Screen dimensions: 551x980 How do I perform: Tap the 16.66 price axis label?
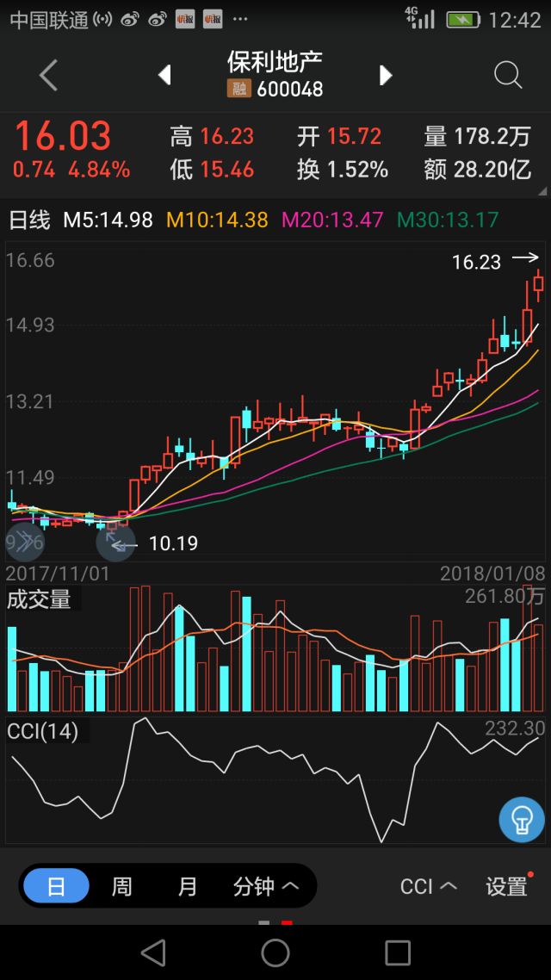point(30,260)
